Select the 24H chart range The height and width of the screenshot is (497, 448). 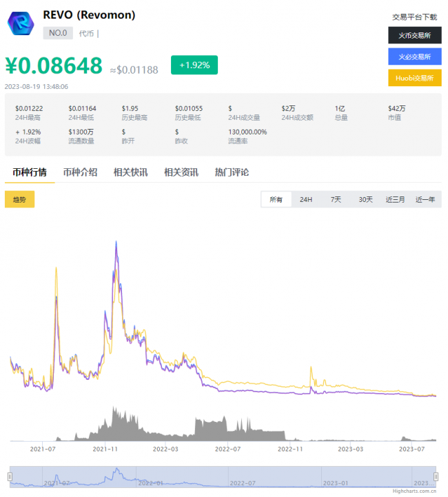tap(305, 199)
